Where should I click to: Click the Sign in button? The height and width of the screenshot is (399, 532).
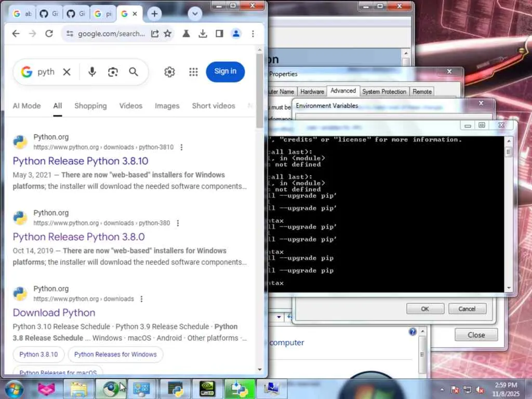point(225,72)
